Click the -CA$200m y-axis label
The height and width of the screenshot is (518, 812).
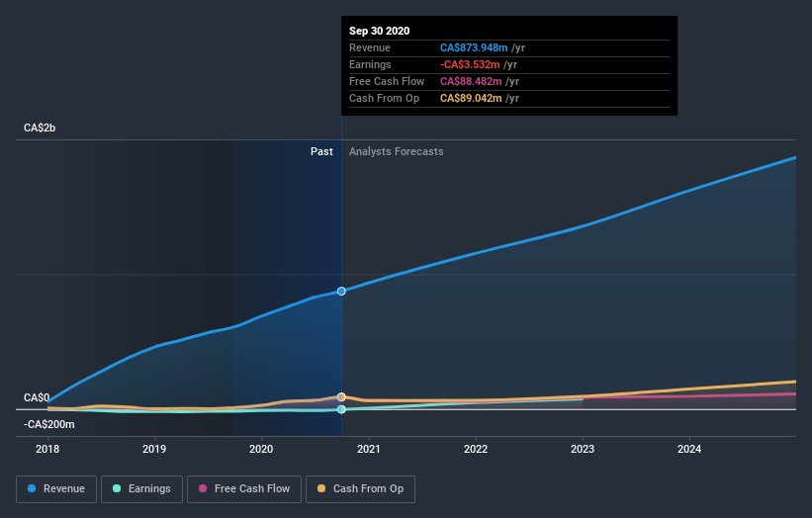(x=49, y=424)
